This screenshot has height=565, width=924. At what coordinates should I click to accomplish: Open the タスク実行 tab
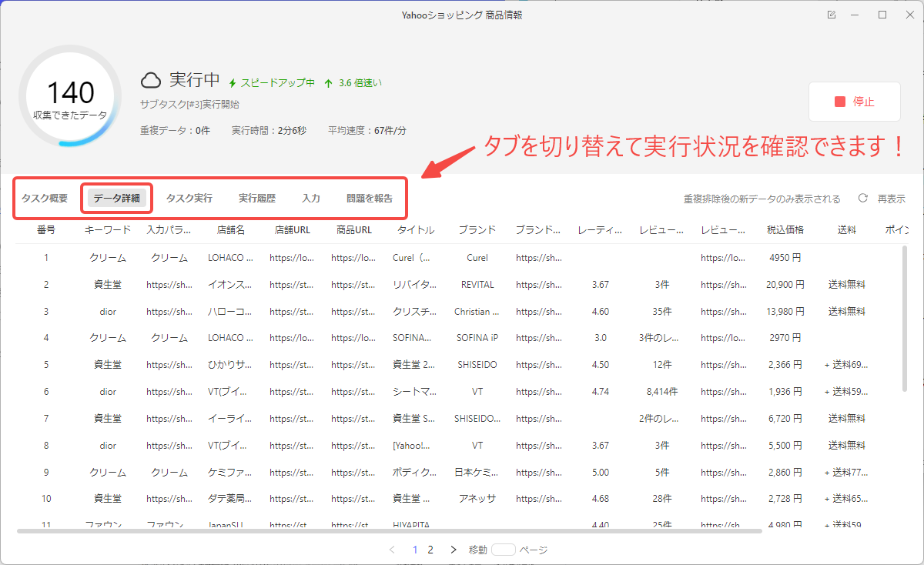coord(189,199)
